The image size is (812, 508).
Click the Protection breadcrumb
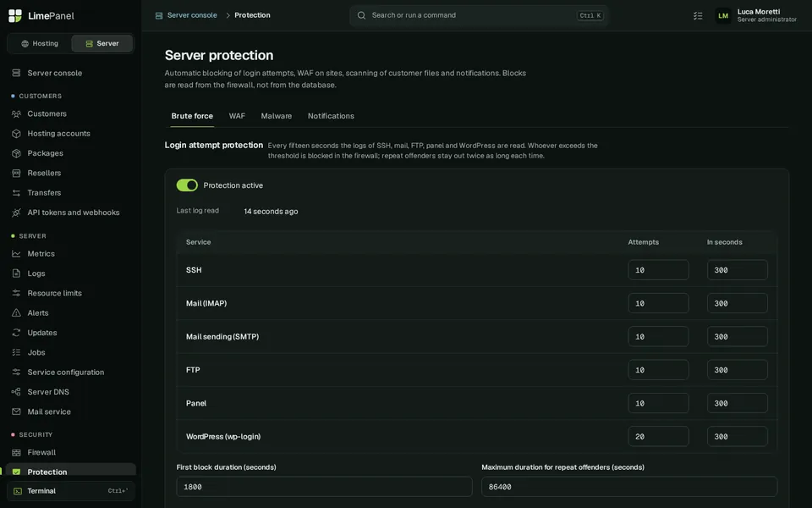tap(252, 15)
